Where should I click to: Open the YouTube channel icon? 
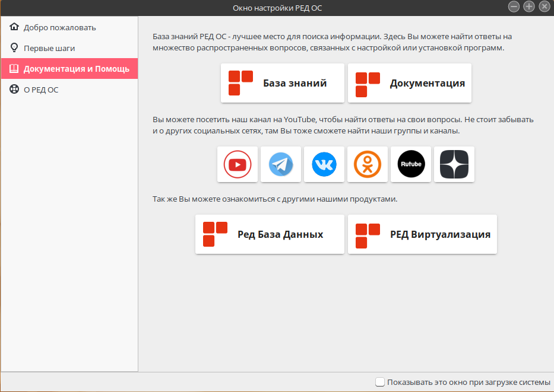238,164
